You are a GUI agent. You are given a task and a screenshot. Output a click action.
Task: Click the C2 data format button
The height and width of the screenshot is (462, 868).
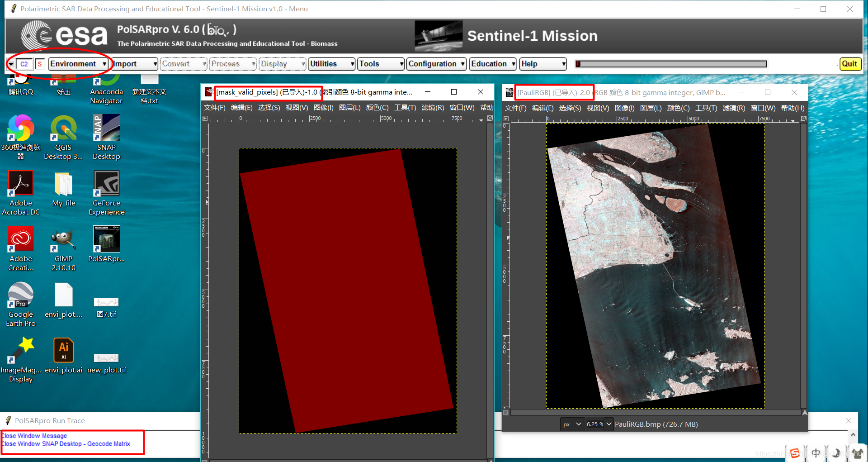point(24,64)
